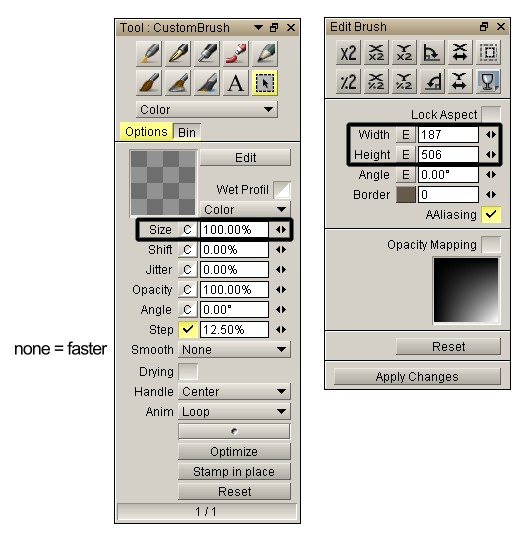
Task: Select the green Pencil tool icon
Action: tap(265, 54)
